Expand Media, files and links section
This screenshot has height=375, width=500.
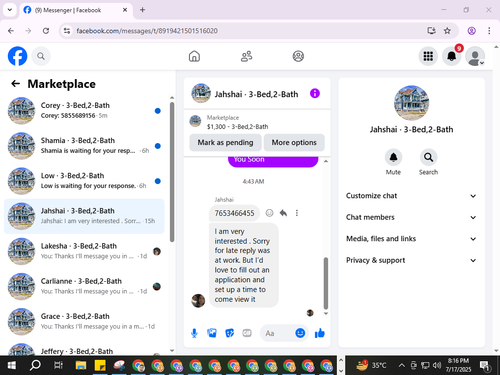[x=411, y=239]
